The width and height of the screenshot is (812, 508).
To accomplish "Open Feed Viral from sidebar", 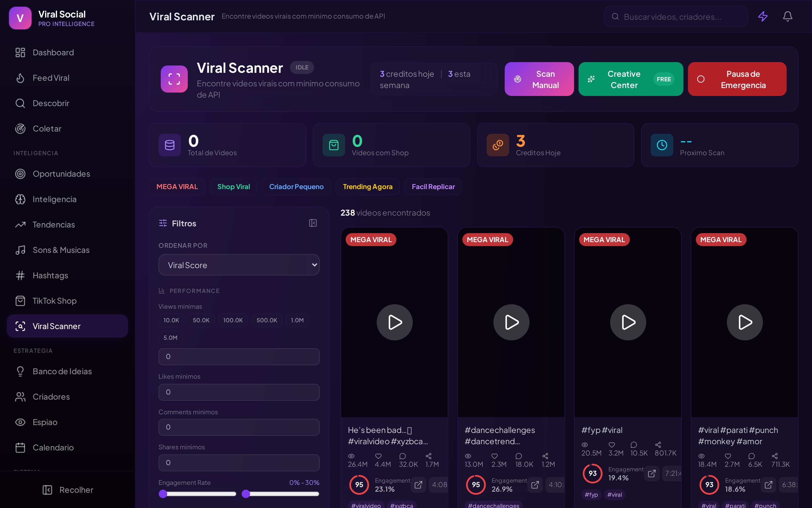I will point(67,78).
